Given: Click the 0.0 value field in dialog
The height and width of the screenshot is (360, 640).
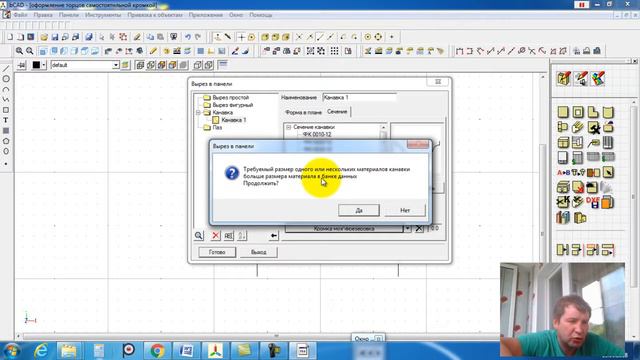Looking at the screenshot, I should tap(435, 228).
